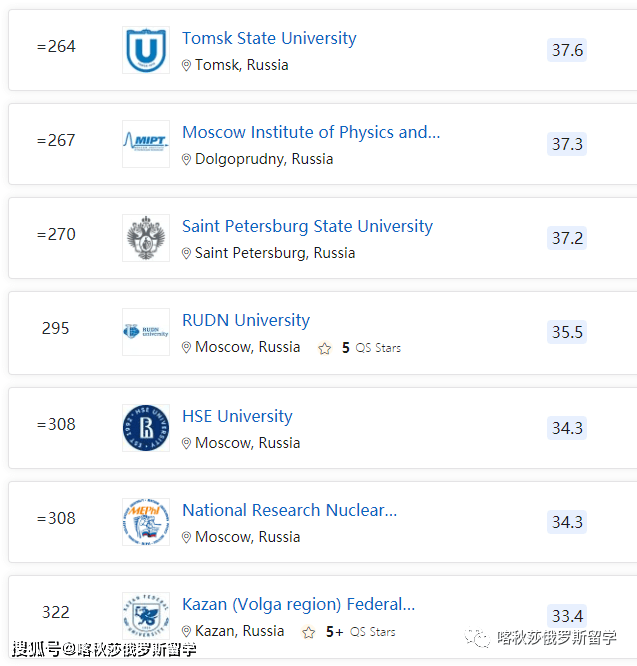Viewport: 637px width, 666px height.
Task: Open Moscow Institute of Physics link
Action: click(x=311, y=132)
